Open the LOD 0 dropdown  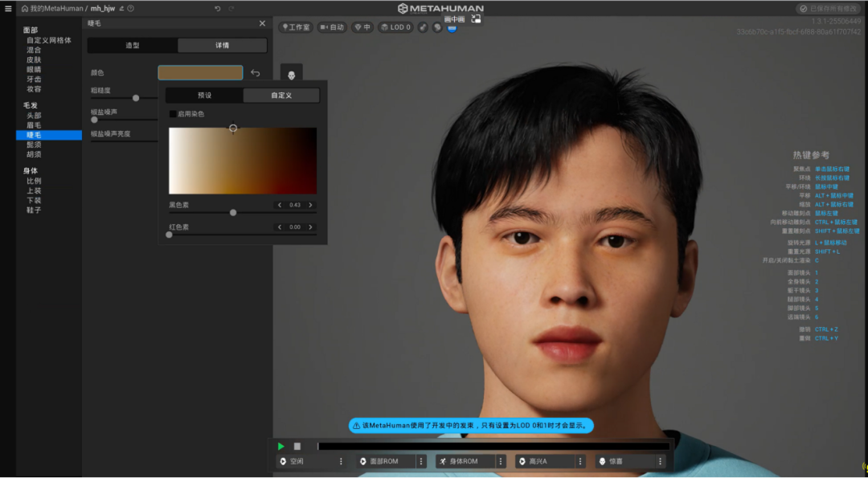(x=396, y=27)
